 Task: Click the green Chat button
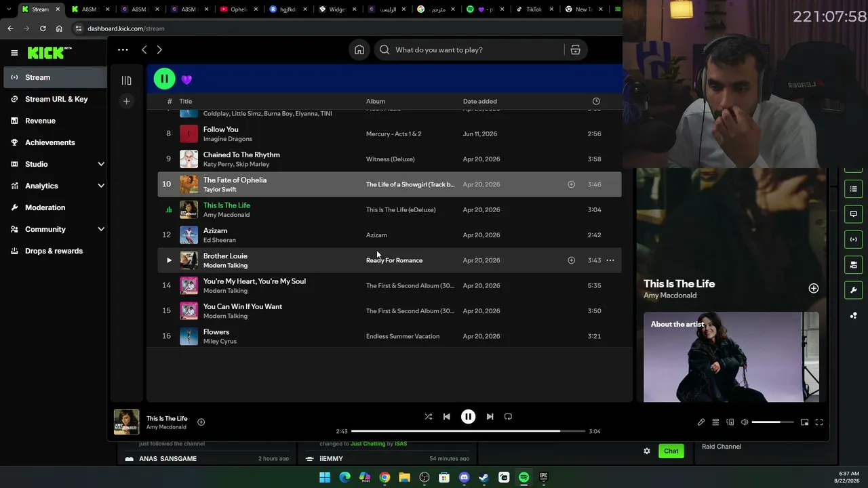point(671,451)
